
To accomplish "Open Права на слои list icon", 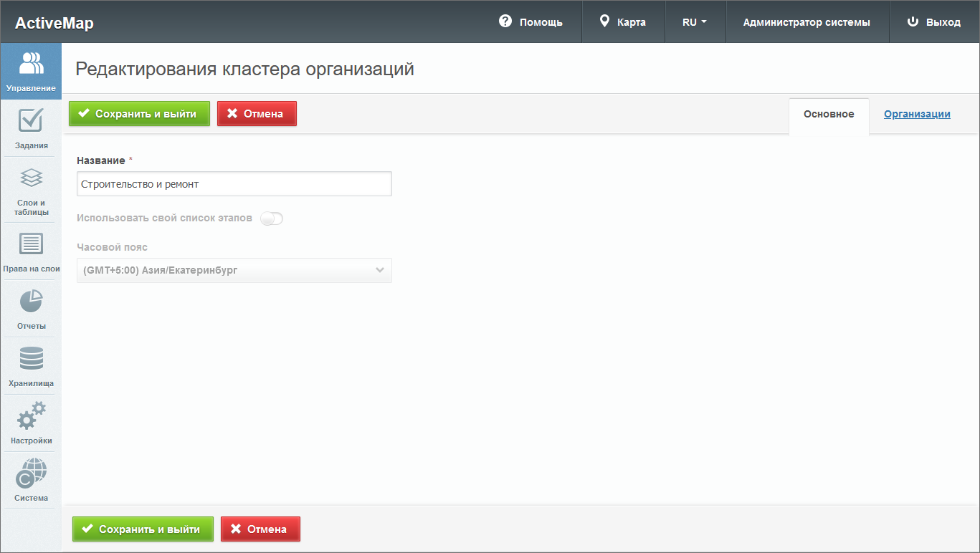I will (31, 245).
